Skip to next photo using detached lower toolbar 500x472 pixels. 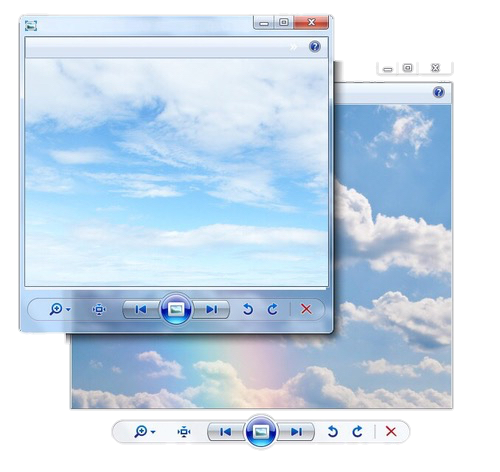(296, 432)
